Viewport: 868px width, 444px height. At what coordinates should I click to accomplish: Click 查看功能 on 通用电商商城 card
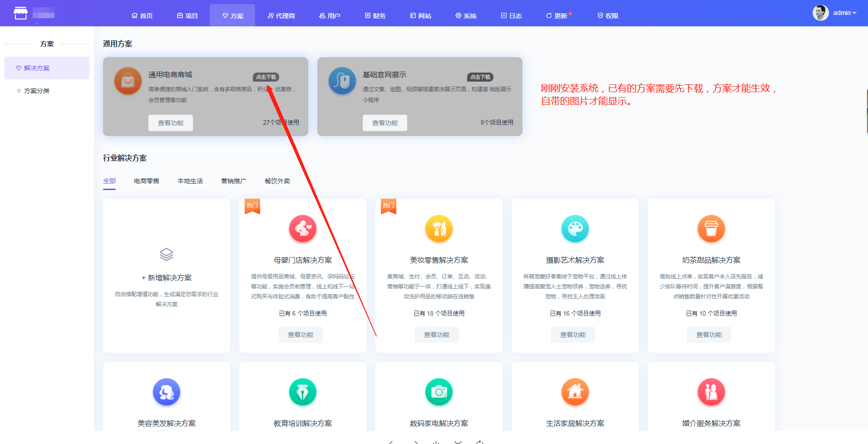tap(171, 123)
